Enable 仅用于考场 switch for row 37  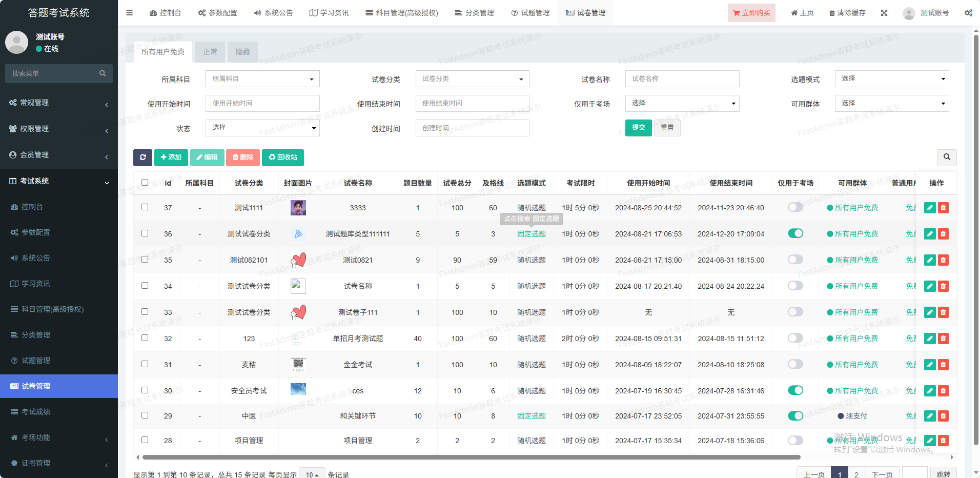pos(795,207)
